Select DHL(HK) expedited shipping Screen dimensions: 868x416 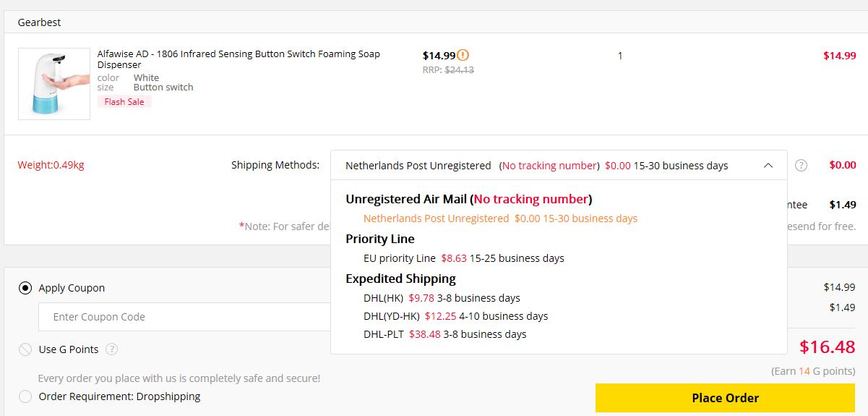pos(442,298)
